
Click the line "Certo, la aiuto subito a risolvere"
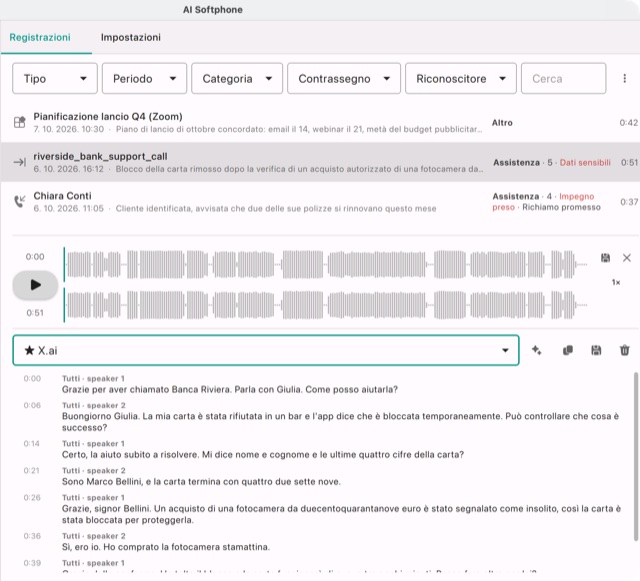[263, 455]
